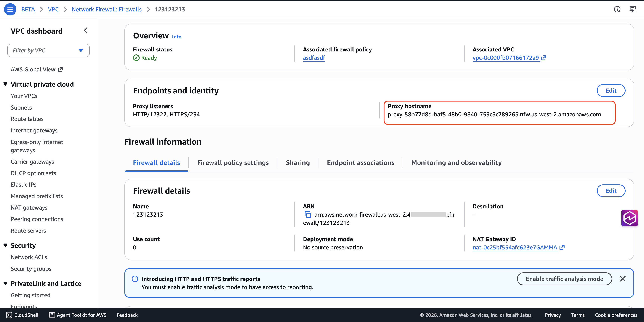Click the proxy hostname value
Image resolution: width=644 pixels, height=322 pixels.
click(494, 115)
